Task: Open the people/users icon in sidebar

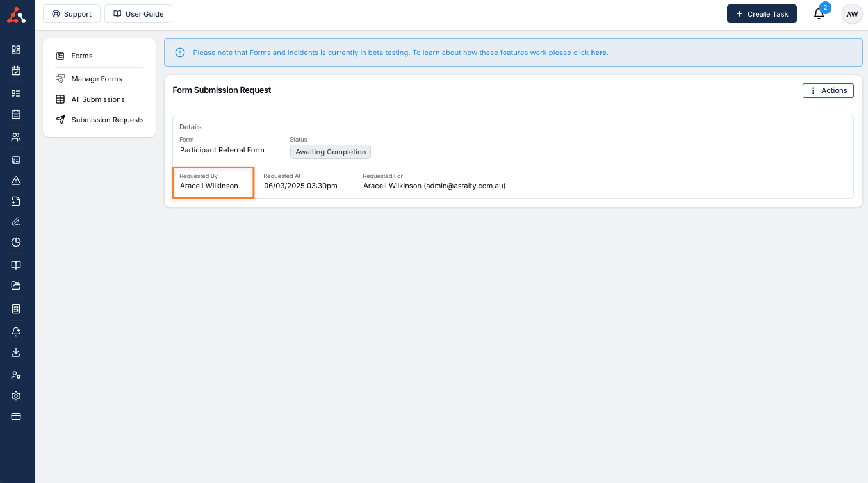Action: click(x=16, y=137)
